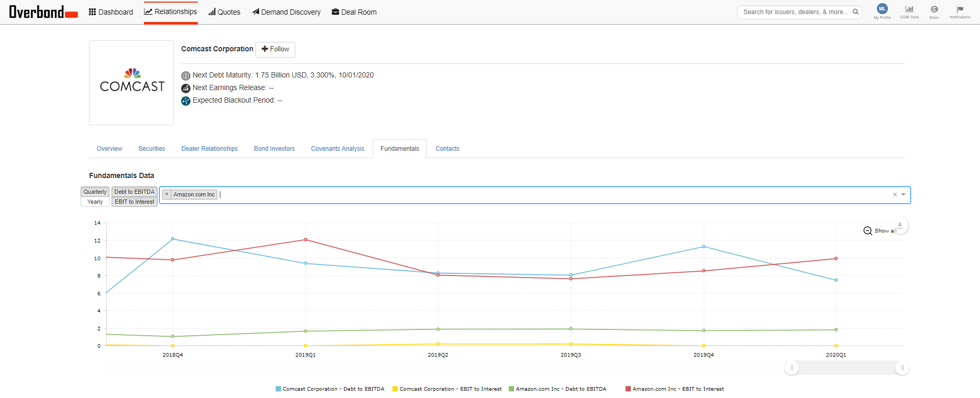
Task: Click the Comcast company logo
Action: [x=131, y=83]
